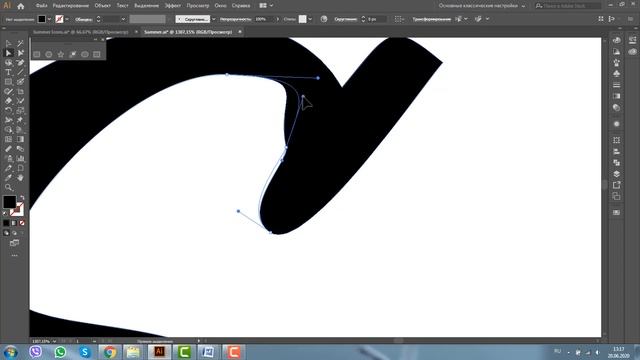Click the Непрозрачность opacity label
The width and height of the screenshot is (640, 360).
coord(236,19)
